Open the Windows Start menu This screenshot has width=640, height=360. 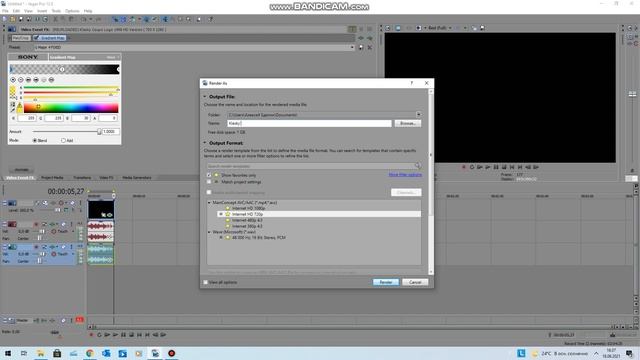click(x=8, y=353)
